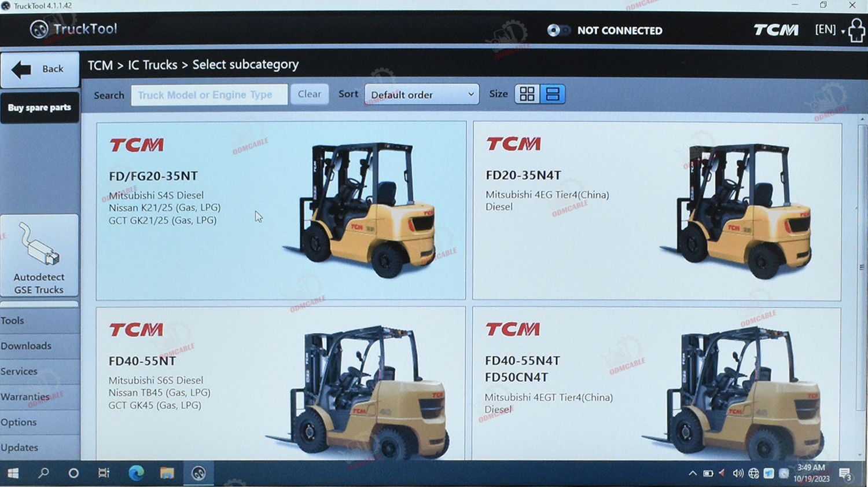Click the TruckTool taskbar app icon
Screen dimensions: 868x487
pos(198,473)
